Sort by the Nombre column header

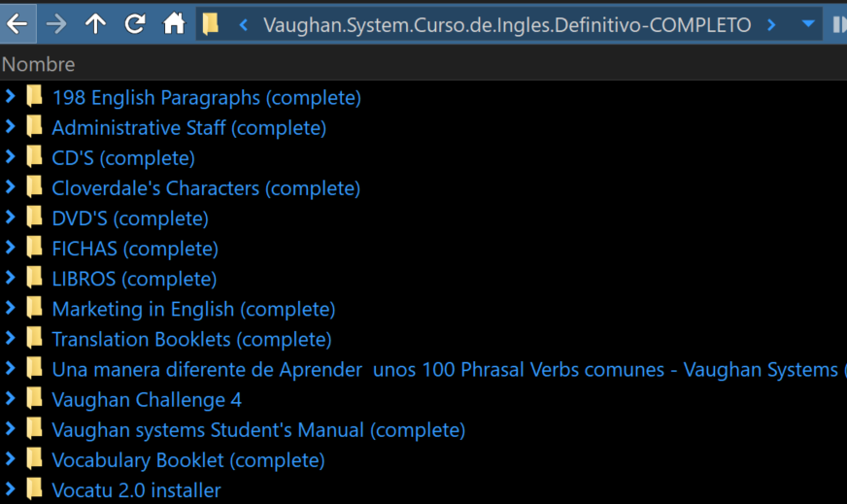(39, 65)
